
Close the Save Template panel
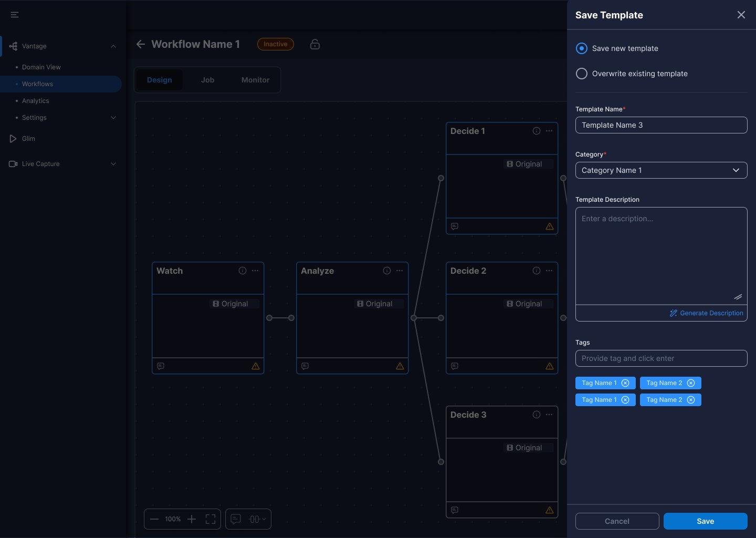click(x=741, y=15)
